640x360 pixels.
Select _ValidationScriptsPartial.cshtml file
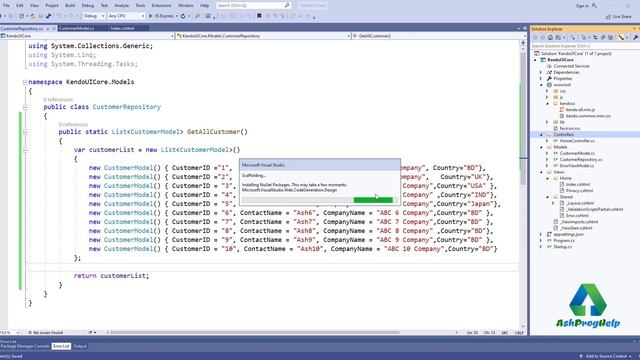tap(594, 209)
